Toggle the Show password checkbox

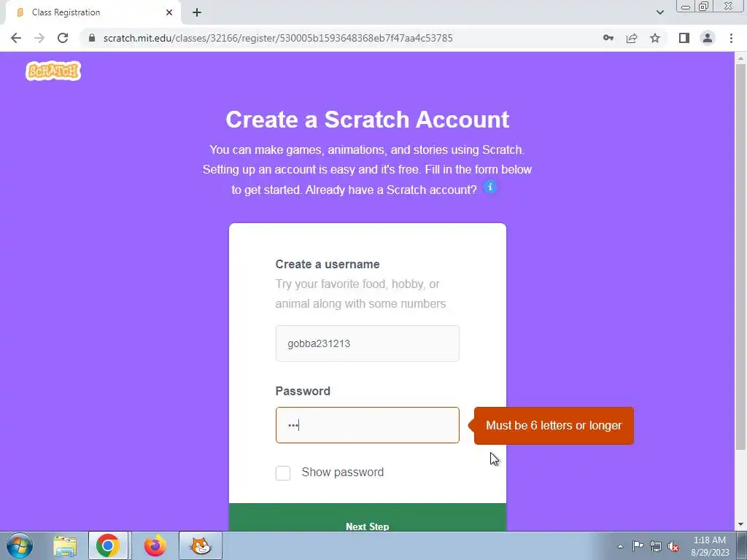[x=283, y=472]
